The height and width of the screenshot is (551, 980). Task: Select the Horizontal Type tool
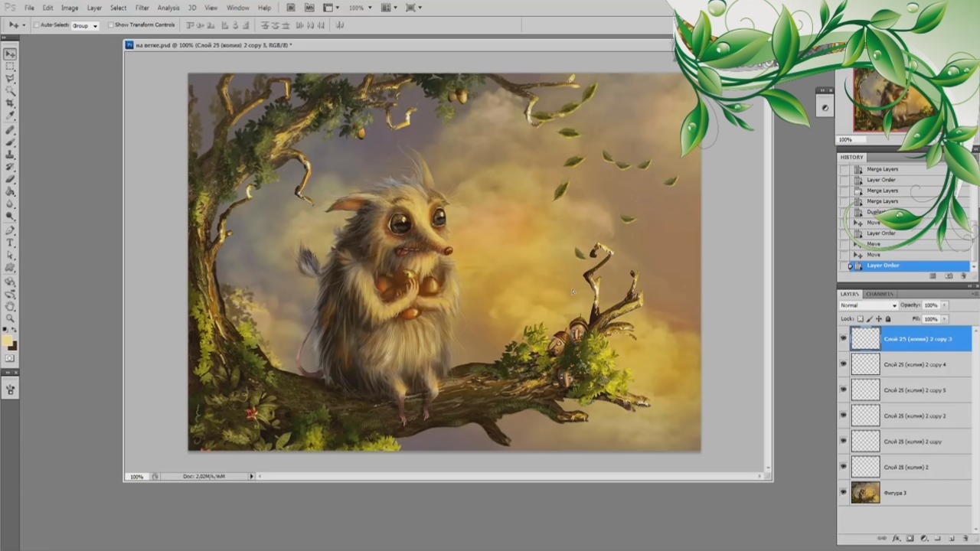pos(10,243)
